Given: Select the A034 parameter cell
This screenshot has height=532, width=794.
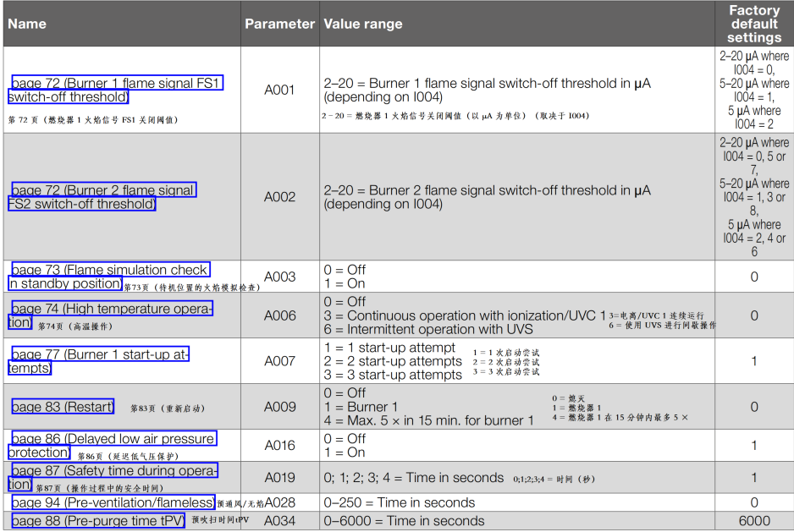Looking at the screenshot, I should (279, 521).
